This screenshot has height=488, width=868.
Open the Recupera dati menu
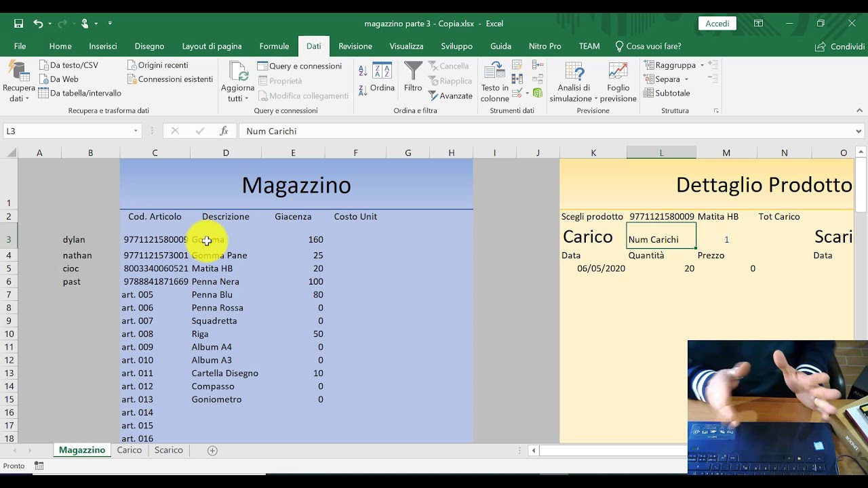click(x=18, y=83)
